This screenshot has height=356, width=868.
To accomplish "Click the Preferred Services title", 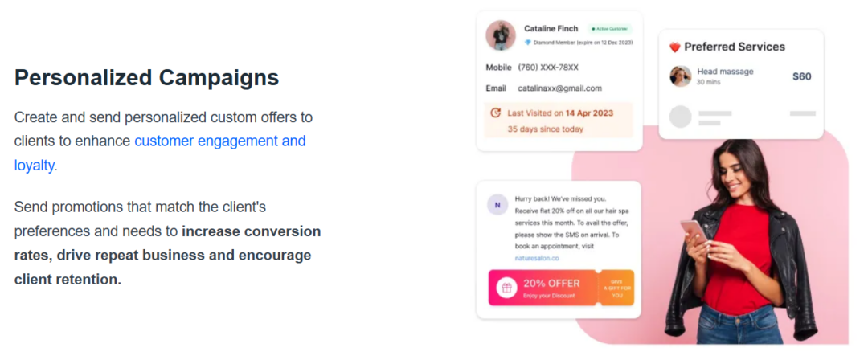I will [x=734, y=47].
